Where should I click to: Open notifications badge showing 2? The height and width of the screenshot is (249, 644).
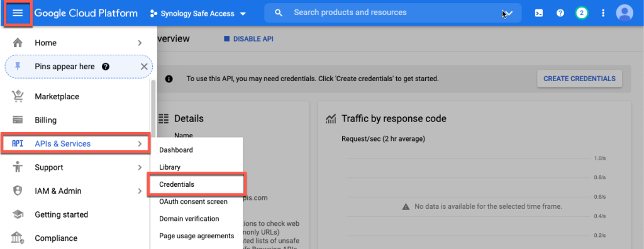point(581,13)
